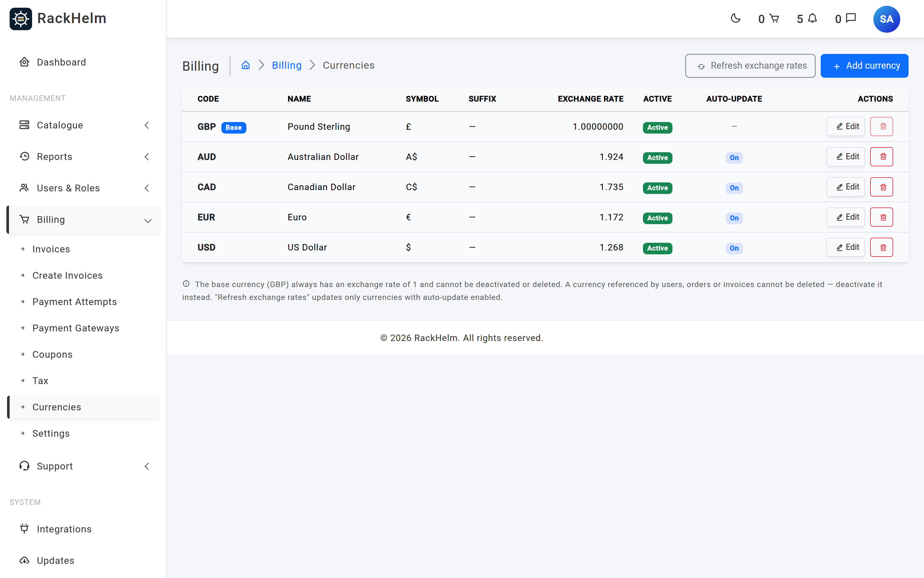Image resolution: width=924 pixels, height=578 pixels.
Task: Edit the Australian Dollar row
Action: click(846, 157)
